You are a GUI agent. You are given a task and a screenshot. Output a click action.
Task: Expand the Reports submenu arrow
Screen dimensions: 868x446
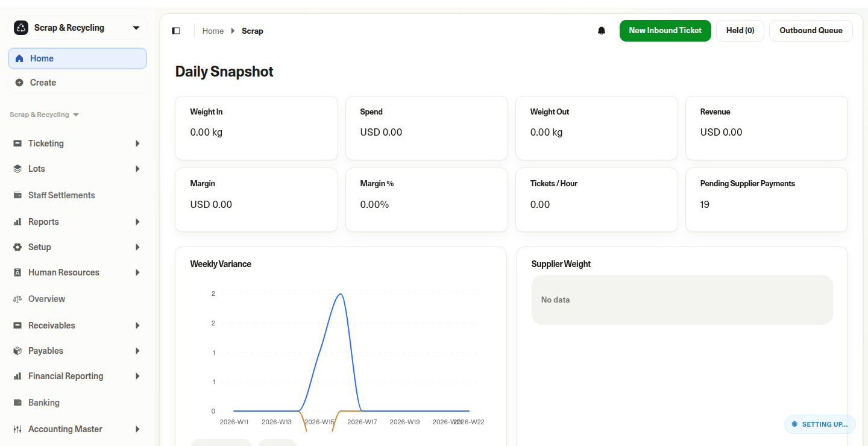pos(137,222)
